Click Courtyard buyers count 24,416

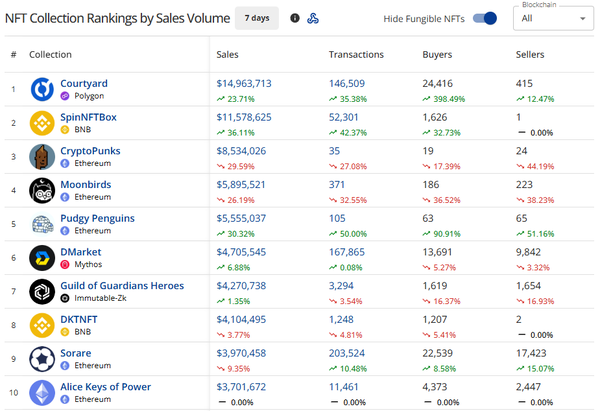(x=437, y=83)
